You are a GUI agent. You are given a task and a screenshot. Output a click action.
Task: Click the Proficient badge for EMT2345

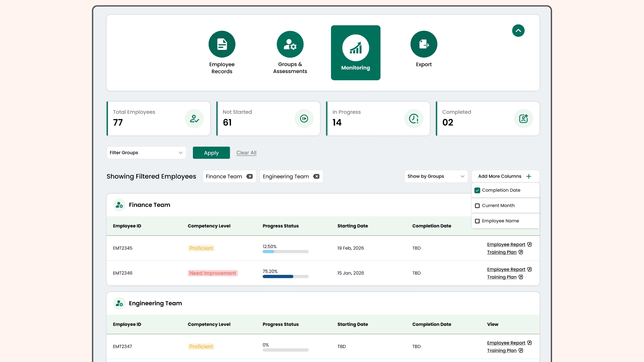point(201,248)
